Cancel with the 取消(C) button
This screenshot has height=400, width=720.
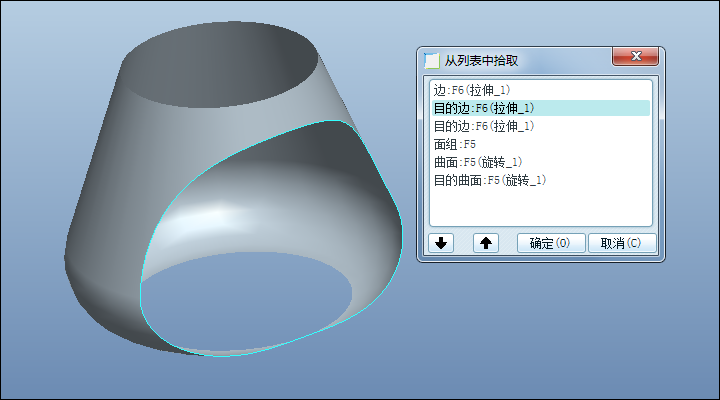(622, 243)
